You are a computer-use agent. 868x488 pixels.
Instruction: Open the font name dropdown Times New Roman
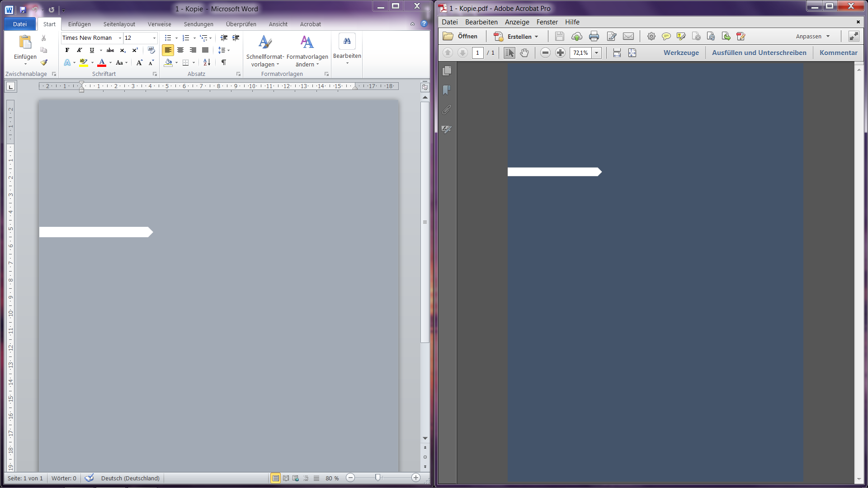[x=120, y=38]
